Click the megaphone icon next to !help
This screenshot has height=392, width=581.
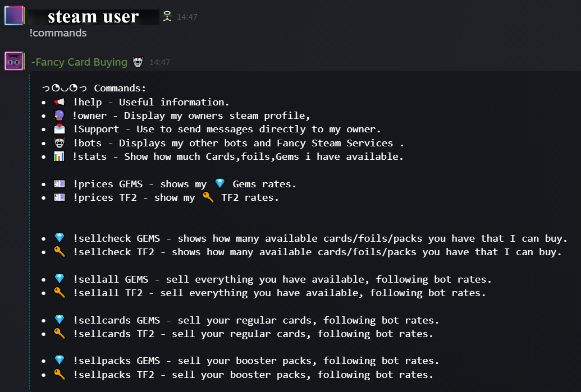pyautogui.click(x=60, y=102)
